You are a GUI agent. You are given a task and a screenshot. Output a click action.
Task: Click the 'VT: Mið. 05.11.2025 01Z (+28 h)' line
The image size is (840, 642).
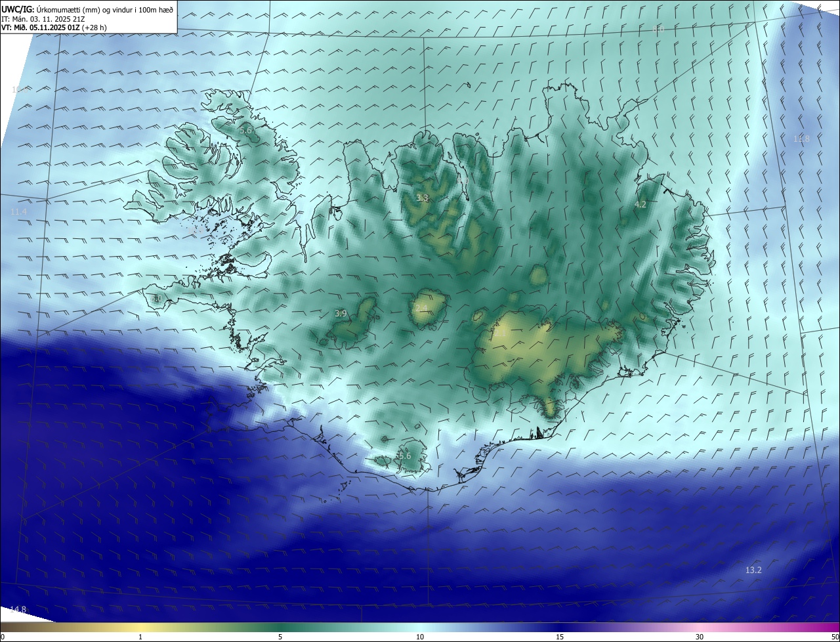54,28
